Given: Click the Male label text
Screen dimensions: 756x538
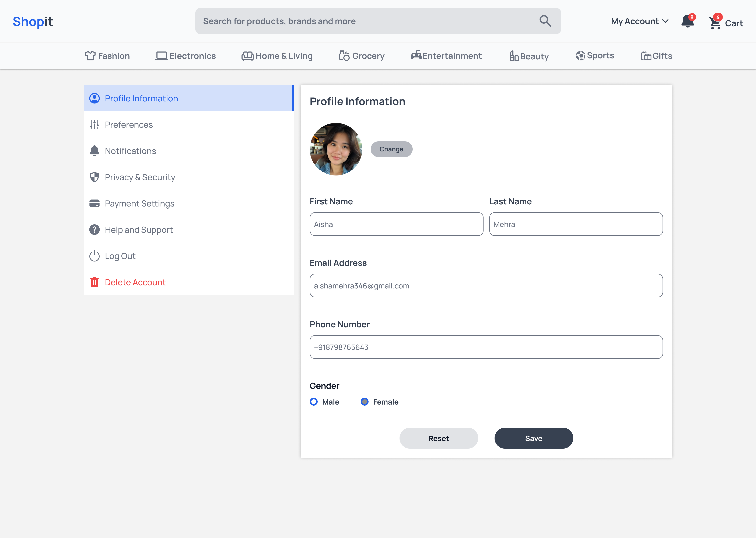Looking at the screenshot, I should (x=330, y=402).
